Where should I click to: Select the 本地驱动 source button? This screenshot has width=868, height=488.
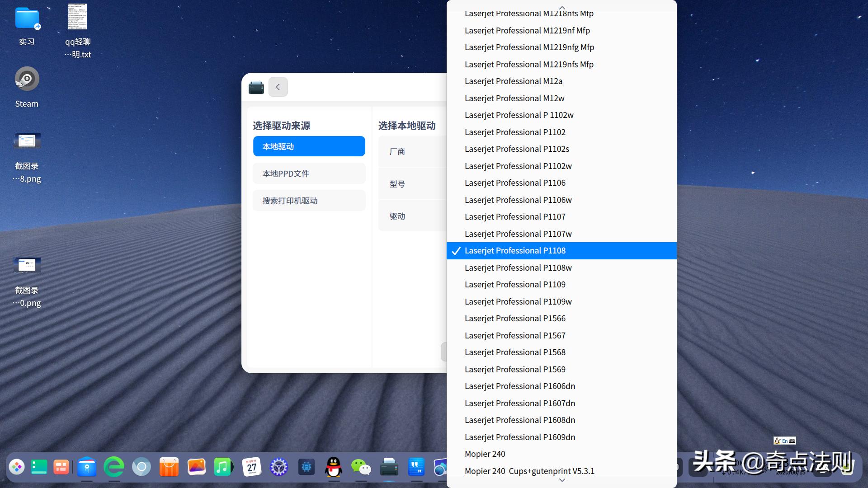click(309, 146)
